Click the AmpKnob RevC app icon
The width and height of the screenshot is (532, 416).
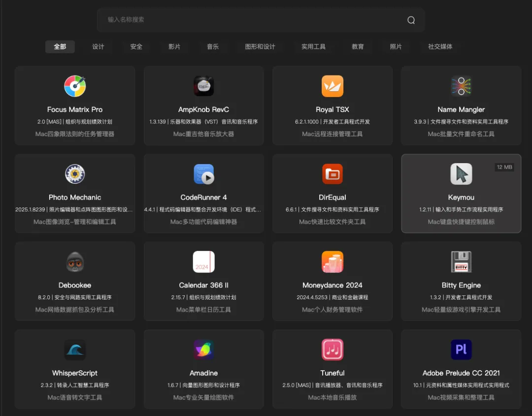tap(203, 86)
